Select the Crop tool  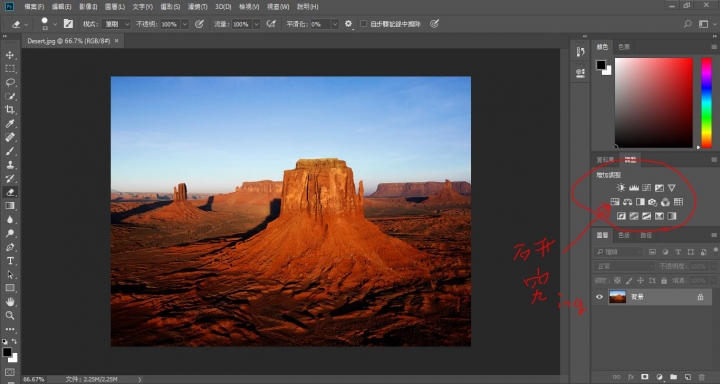(x=10, y=110)
